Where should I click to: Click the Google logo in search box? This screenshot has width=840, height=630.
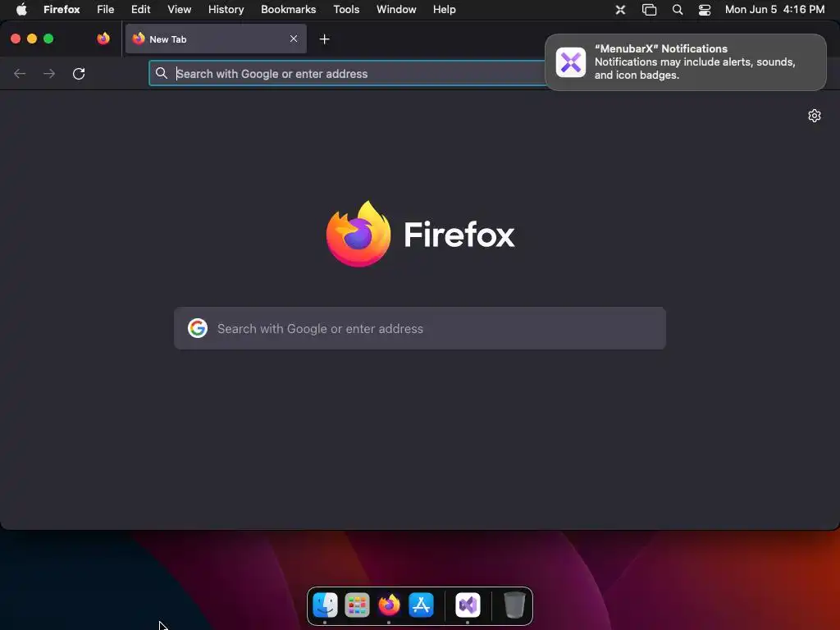coord(198,328)
